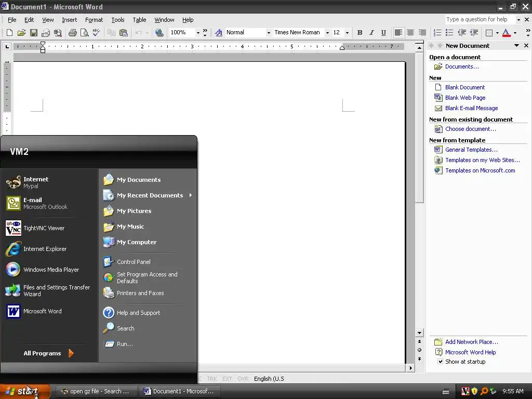Open Styles and Formatting icon
The height and width of the screenshot is (399, 532).
point(219,33)
